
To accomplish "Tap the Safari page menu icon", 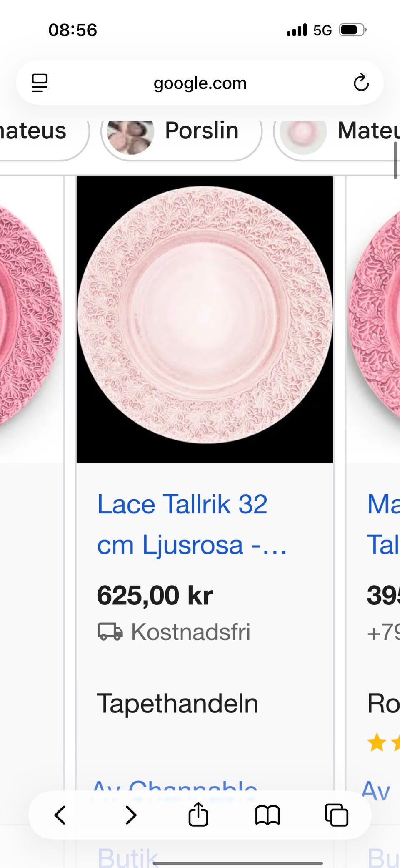I will [x=40, y=83].
